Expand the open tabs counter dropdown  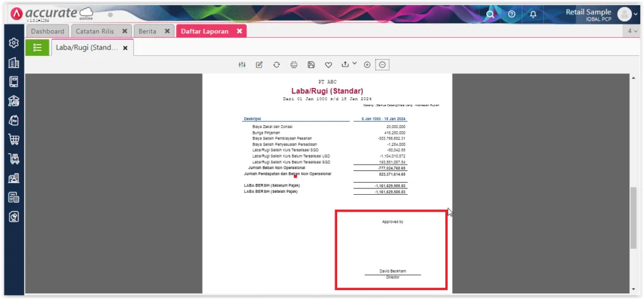tap(631, 31)
